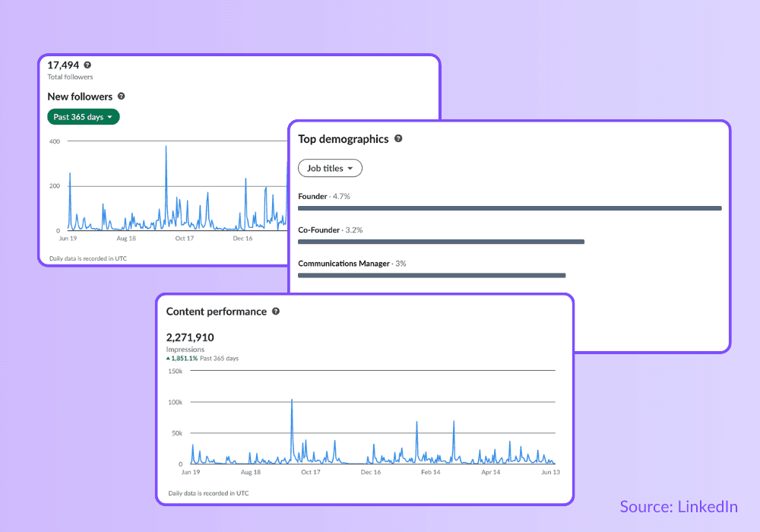Click the Communications Manager 3% label
The width and height of the screenshot is (760, 532).
tap(352, 264)
